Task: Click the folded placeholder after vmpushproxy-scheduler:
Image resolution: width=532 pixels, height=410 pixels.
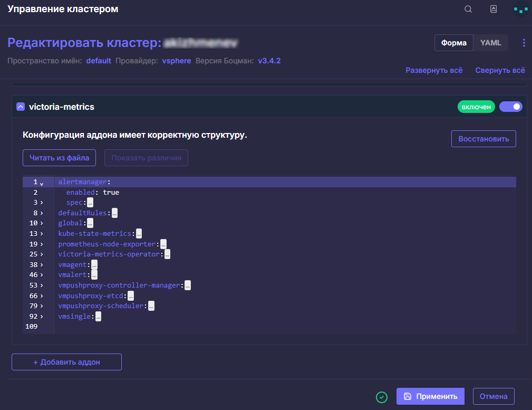Action: coord(151,306)
